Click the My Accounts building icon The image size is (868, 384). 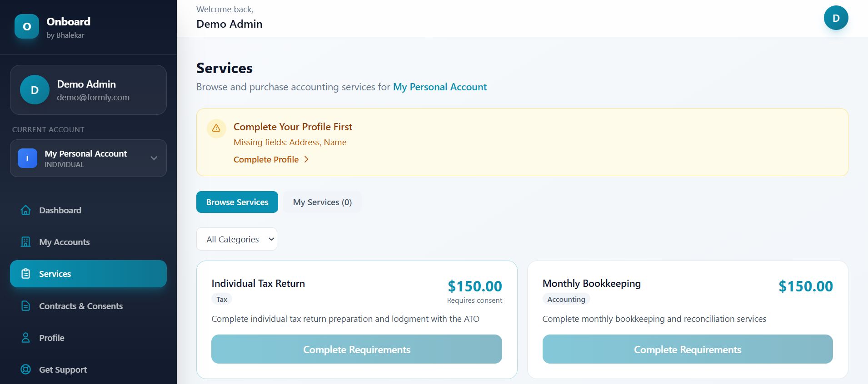click(26, 242)
